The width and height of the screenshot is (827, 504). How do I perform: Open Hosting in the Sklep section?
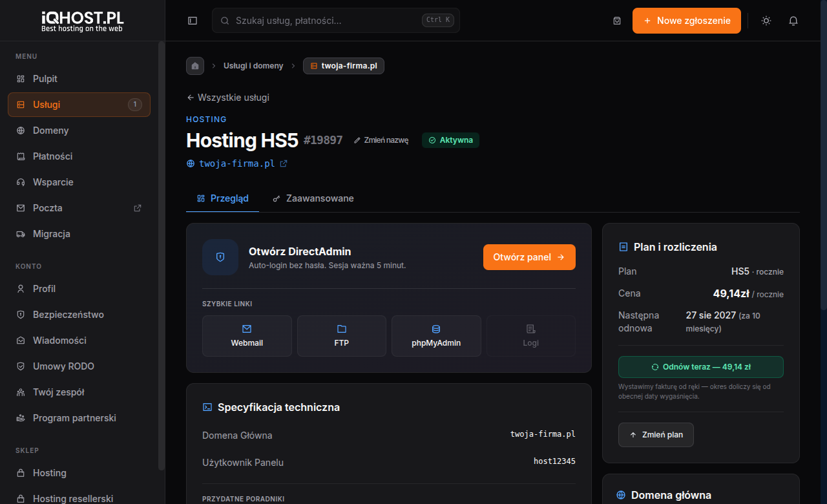(x=79, y=473)
